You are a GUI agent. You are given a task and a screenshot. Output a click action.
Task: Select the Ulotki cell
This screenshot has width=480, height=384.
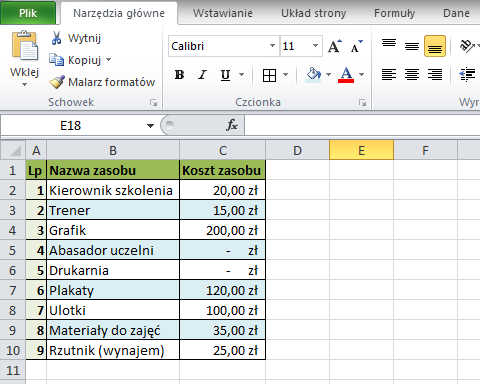113,310
